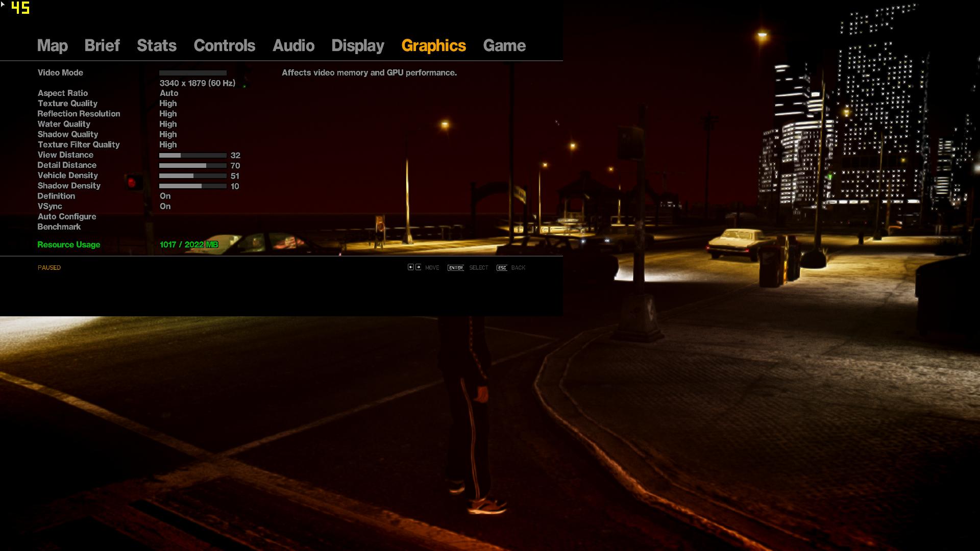The width and height of the screenshot is (980, 551).
Task: Click the right arrow key icon
Action: click(419, 267)
